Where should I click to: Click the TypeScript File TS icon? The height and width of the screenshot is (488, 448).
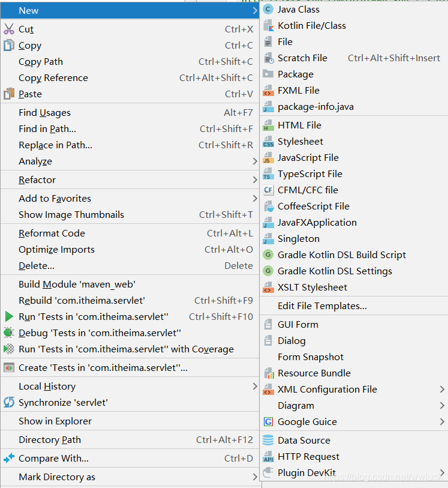268,173
